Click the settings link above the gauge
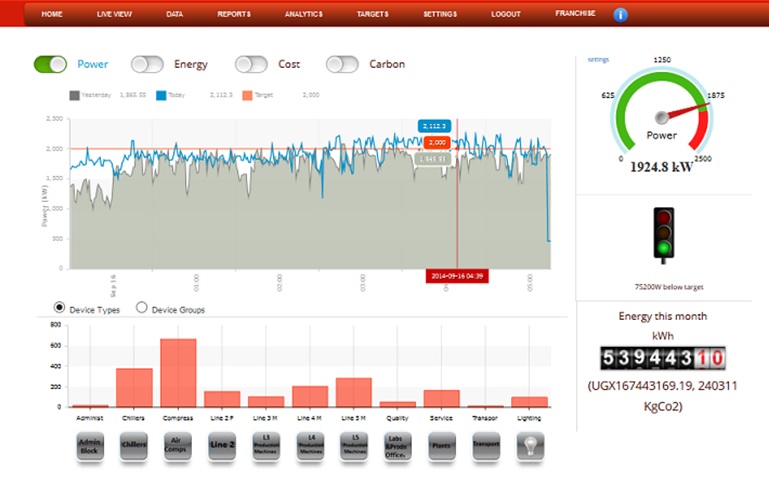The height and width of the screenshot is (481, 769). (x=598, y=60)
